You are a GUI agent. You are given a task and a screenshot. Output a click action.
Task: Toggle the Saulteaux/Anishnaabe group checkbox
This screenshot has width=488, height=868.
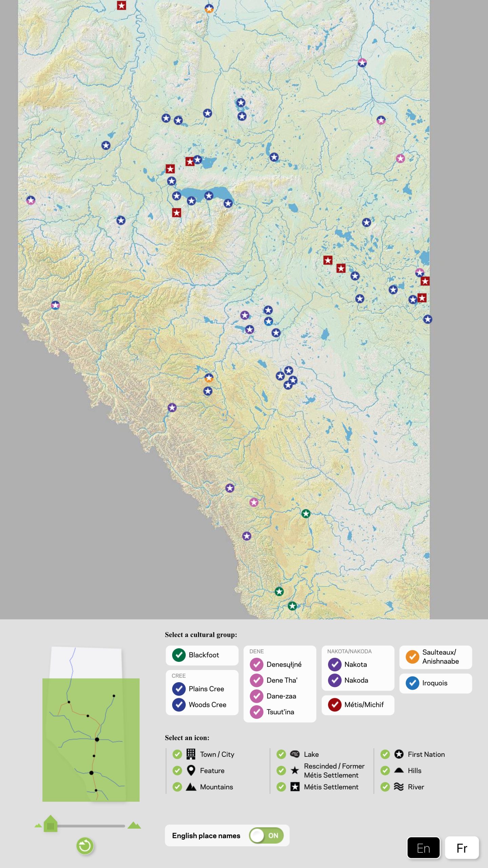pos(412,657)
